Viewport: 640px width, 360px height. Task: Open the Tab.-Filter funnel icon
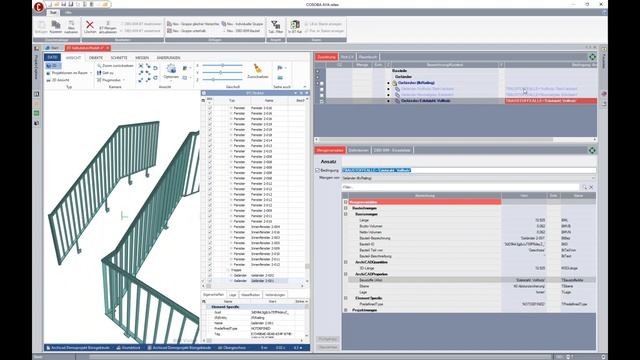coord(276,25)
